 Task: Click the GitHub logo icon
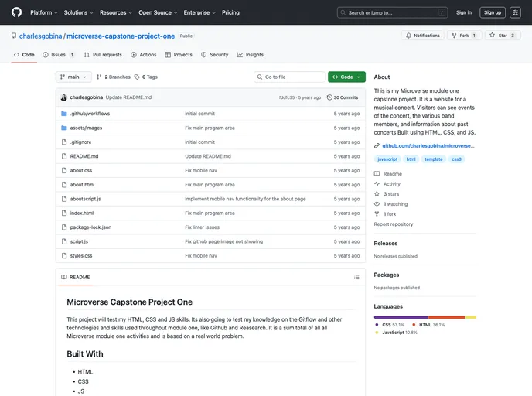click(16, 12)
